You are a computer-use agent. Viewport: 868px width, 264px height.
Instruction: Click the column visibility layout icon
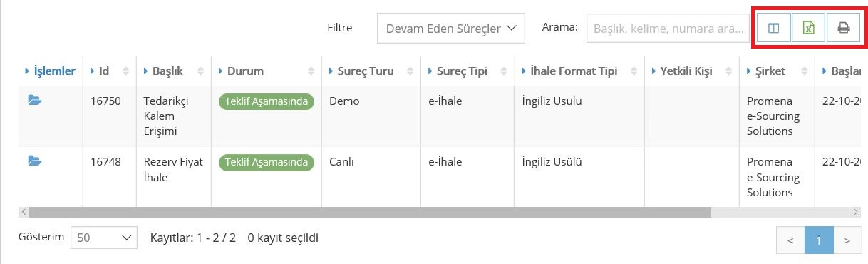tap(773, 29)
